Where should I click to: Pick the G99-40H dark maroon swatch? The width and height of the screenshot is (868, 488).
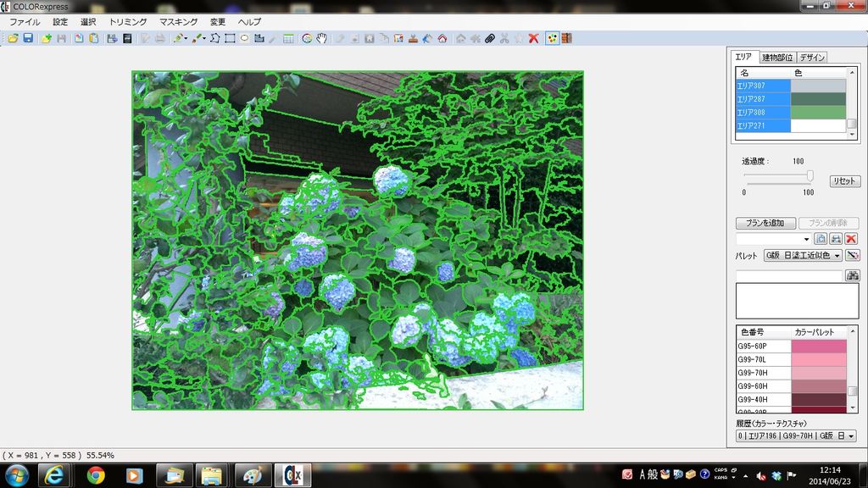819,400
